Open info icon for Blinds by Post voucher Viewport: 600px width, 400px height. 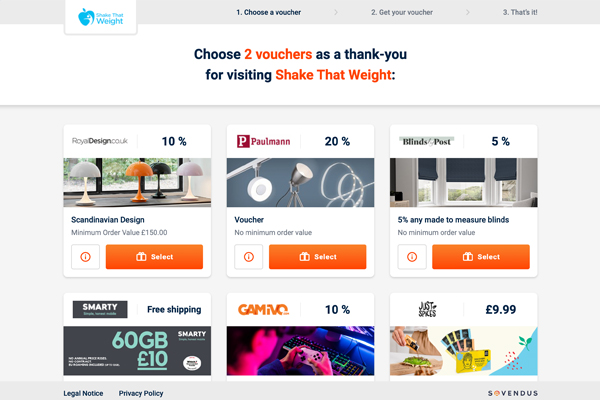pyautogui.click(x=412, y=257)
